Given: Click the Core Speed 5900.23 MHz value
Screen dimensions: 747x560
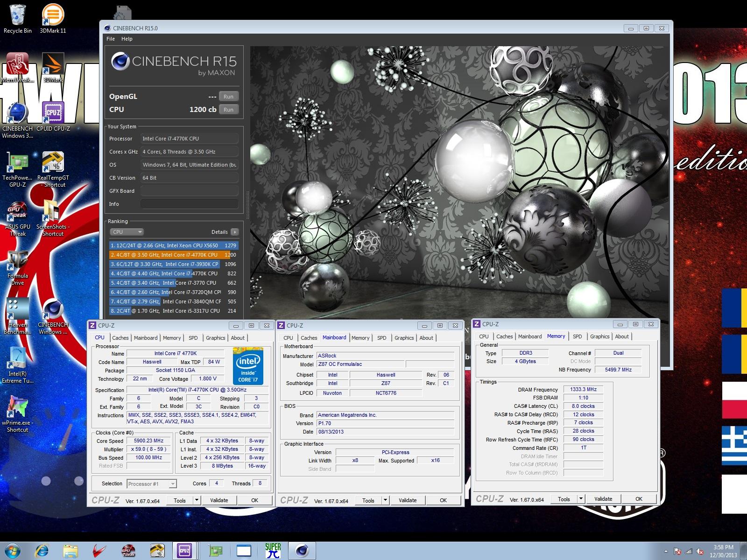Looking at the screenshot, I should coord(149,441).
